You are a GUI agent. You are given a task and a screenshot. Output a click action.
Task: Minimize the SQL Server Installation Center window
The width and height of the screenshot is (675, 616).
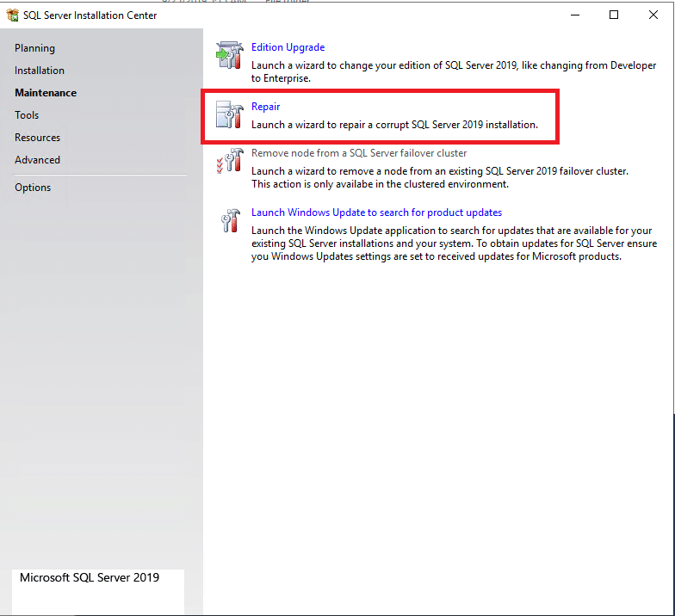point(575,15)
